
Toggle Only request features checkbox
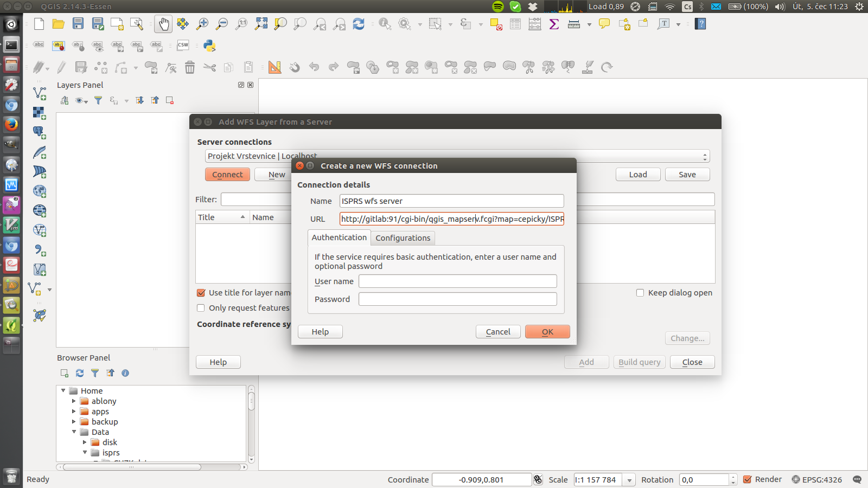coord(201,308)
